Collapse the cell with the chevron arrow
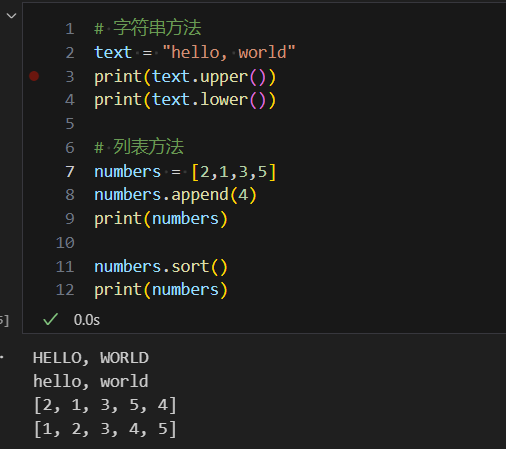Image resolution: width=506 pixels, height=449 pixels. (11, 16)
